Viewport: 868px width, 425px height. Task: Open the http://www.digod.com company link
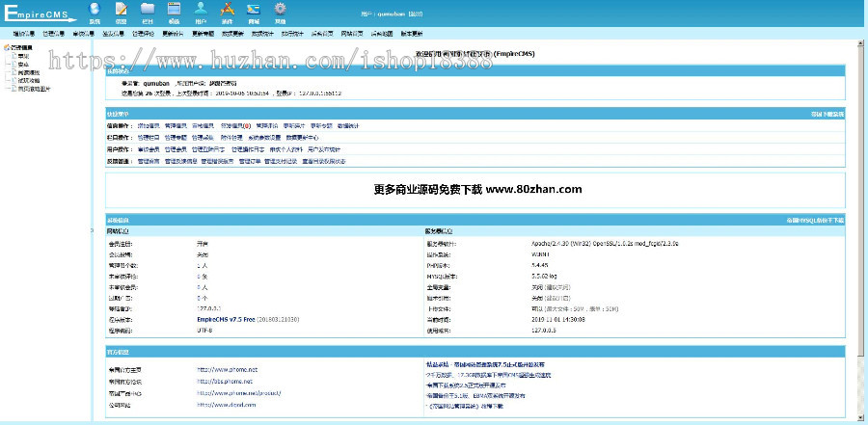(x=227, y=405)
